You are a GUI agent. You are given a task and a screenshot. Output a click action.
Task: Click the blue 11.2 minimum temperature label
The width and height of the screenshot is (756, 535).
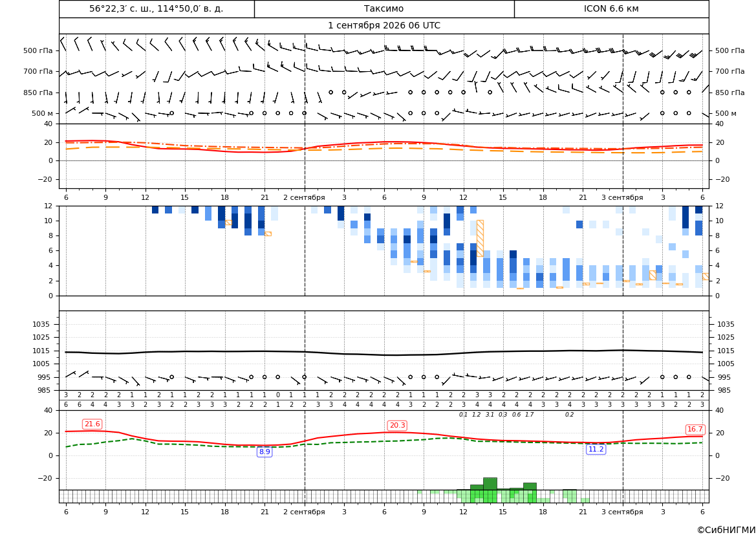tap(596, 449)
